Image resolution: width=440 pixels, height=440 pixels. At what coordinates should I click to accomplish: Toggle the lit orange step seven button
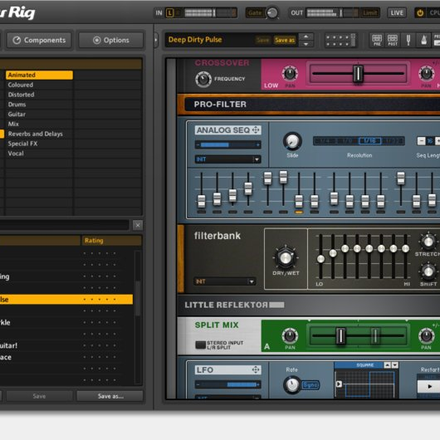tap(299, 212)
